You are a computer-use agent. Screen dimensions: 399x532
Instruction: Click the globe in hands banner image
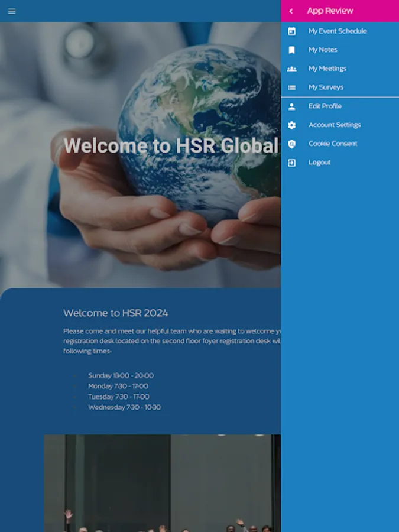(140, 155)
